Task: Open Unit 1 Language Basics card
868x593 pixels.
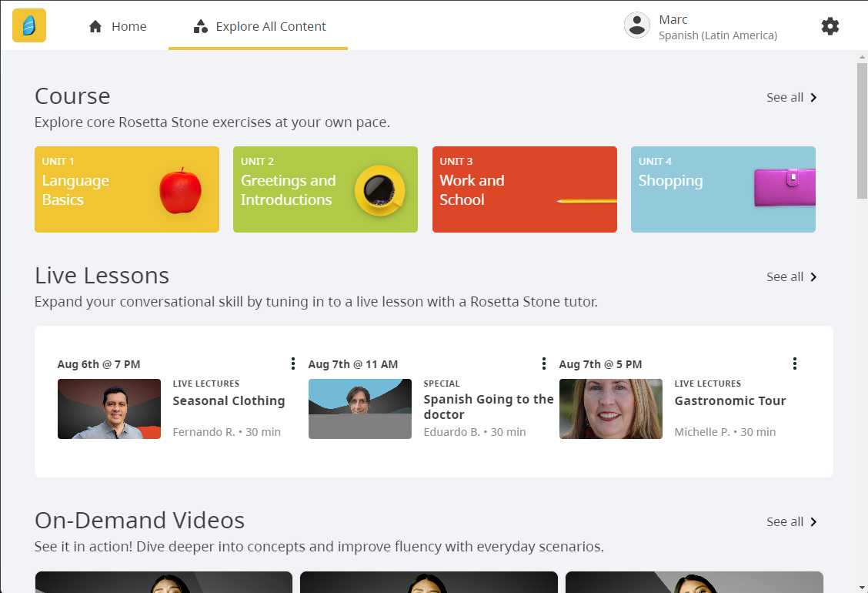Action: (x=127, y=189)
